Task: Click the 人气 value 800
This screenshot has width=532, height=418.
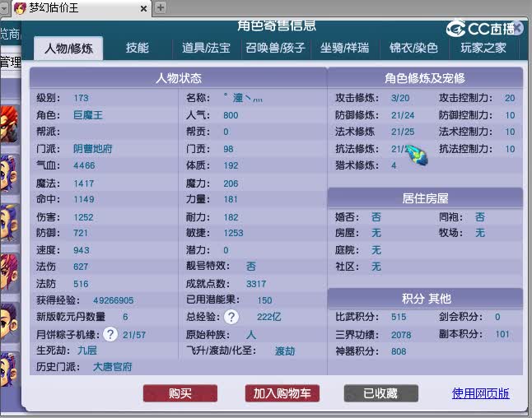Action: [231, 115]
